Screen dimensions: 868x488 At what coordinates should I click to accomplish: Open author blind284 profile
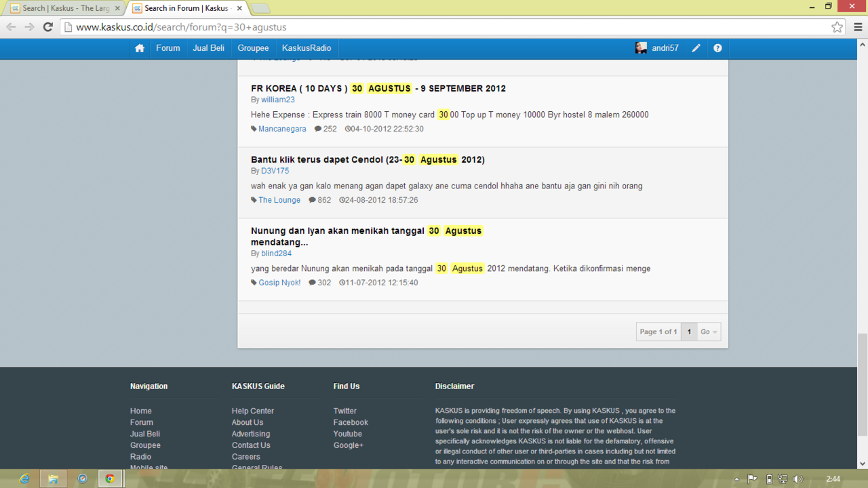pyautogui.click(x=277, y=253)
